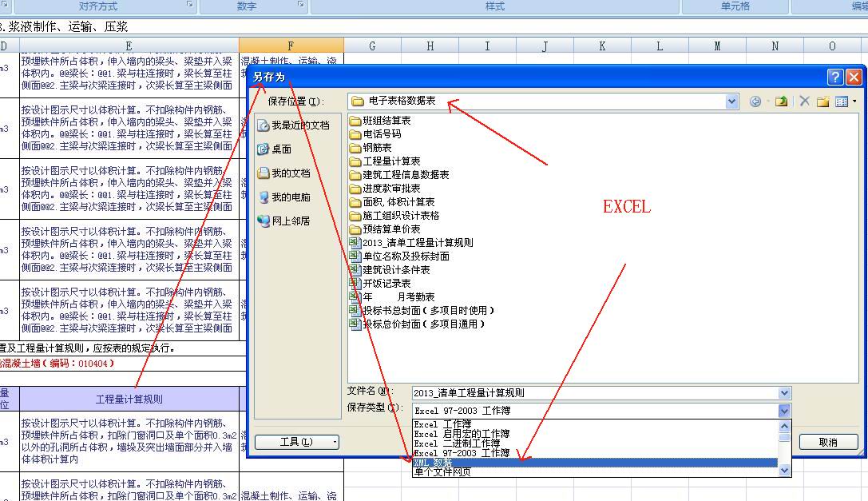Open 桌面 in places bar
868x501 pixels.
click(x=275, y=149)
